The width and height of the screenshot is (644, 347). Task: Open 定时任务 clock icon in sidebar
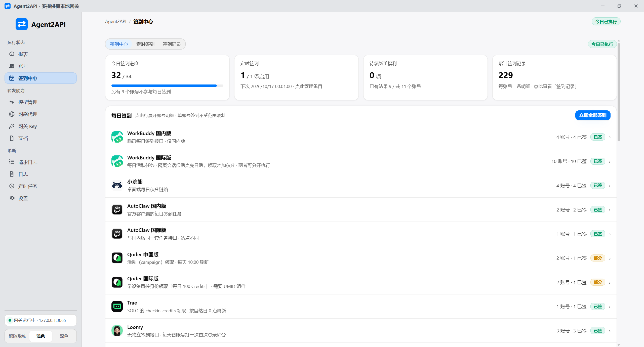pyautogui.click(x=12, y=186)
